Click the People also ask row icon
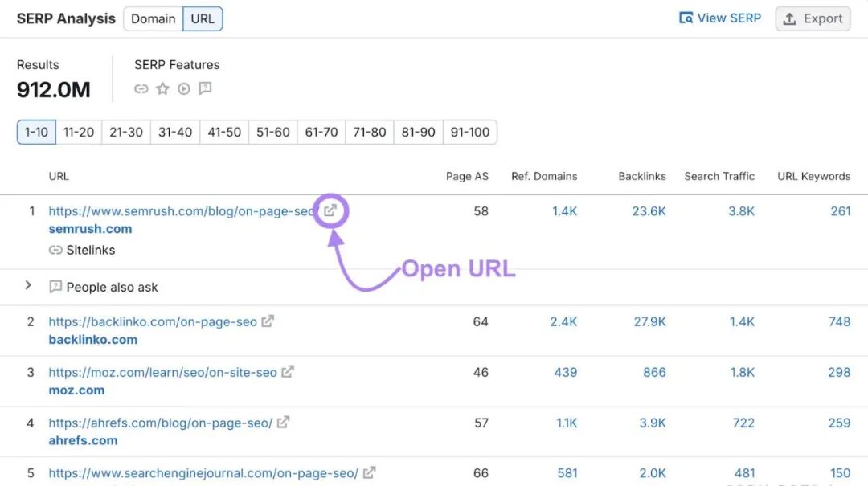Viewport: 868px width, 486px height. pos(55,287)
